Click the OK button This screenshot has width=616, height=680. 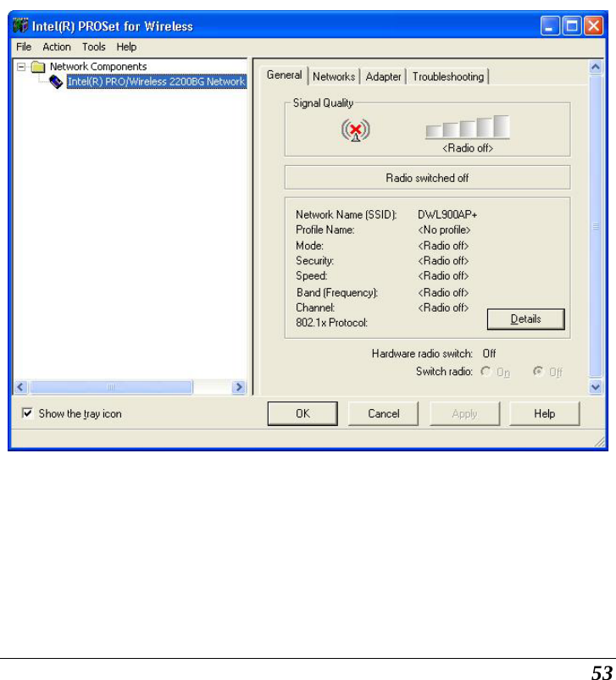302,414
